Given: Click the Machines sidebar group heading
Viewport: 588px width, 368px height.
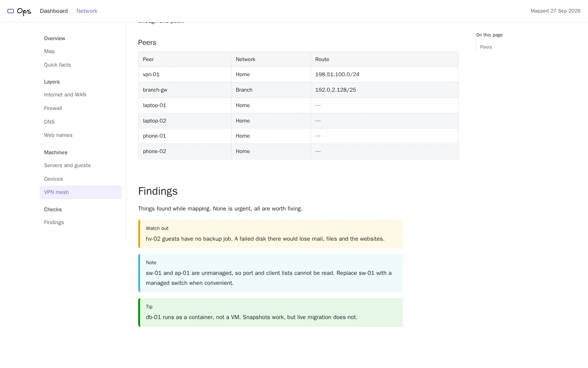Looking at the screenshot, I should point(55,152).
